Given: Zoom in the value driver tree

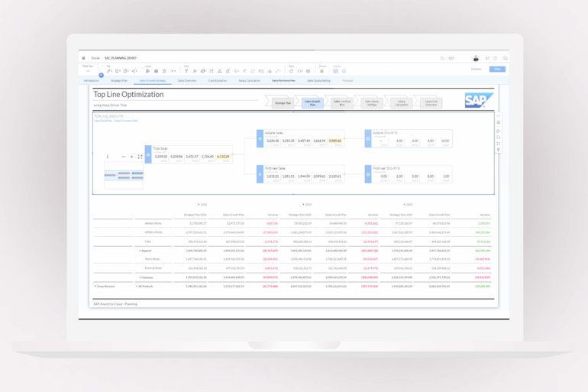Looking at the screenshot, I should (131, 157).
